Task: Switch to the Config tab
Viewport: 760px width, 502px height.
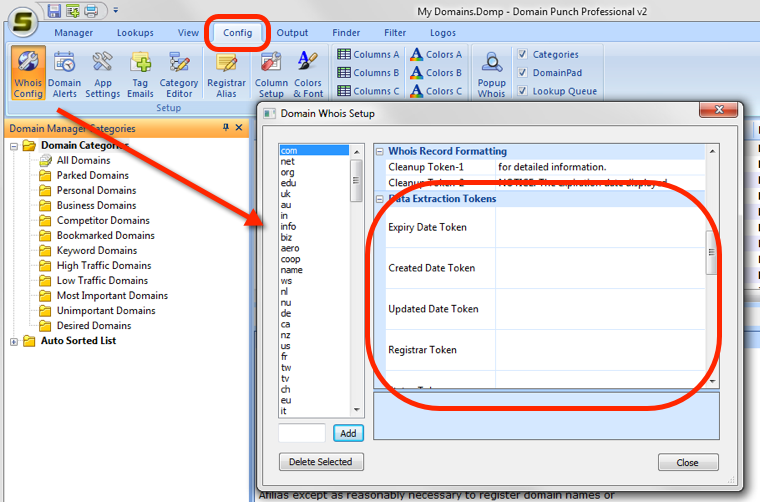Action: (238, 33)
